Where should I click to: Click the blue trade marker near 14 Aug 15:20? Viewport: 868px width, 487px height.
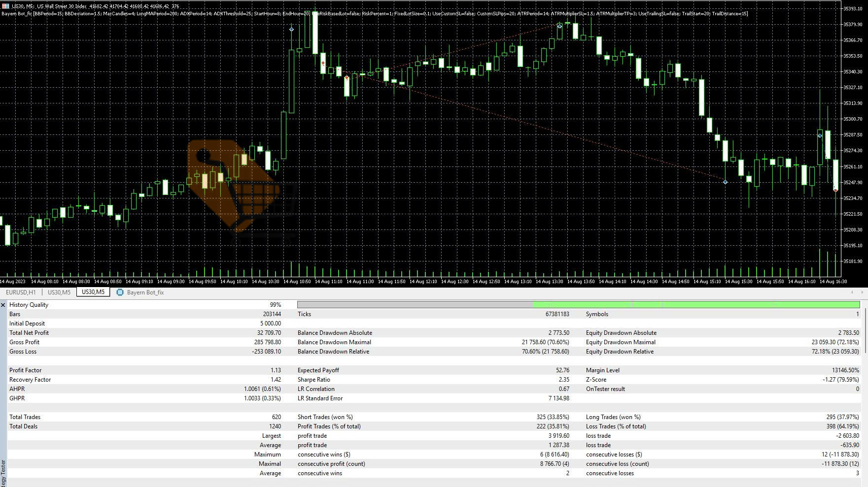(x=725, y=182)
